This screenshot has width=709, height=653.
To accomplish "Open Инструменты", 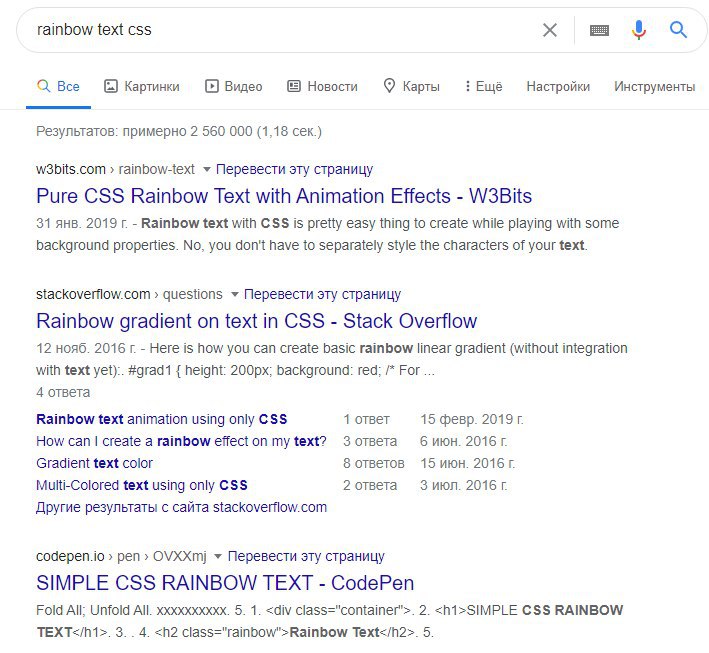I will (654, 86).
